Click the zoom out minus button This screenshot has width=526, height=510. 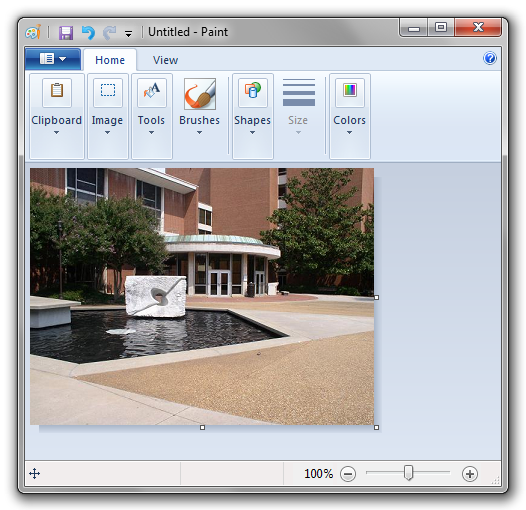click(x=348, y=474)
